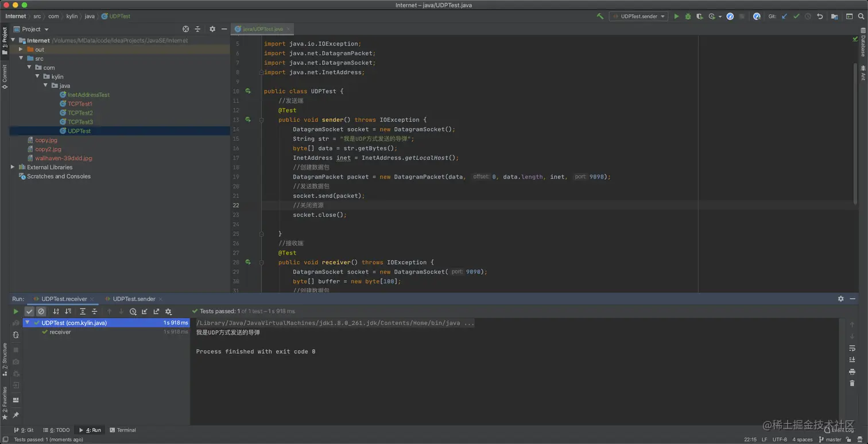
Task: Click the Build project hammer icon
Action: (x=600, y=16)
